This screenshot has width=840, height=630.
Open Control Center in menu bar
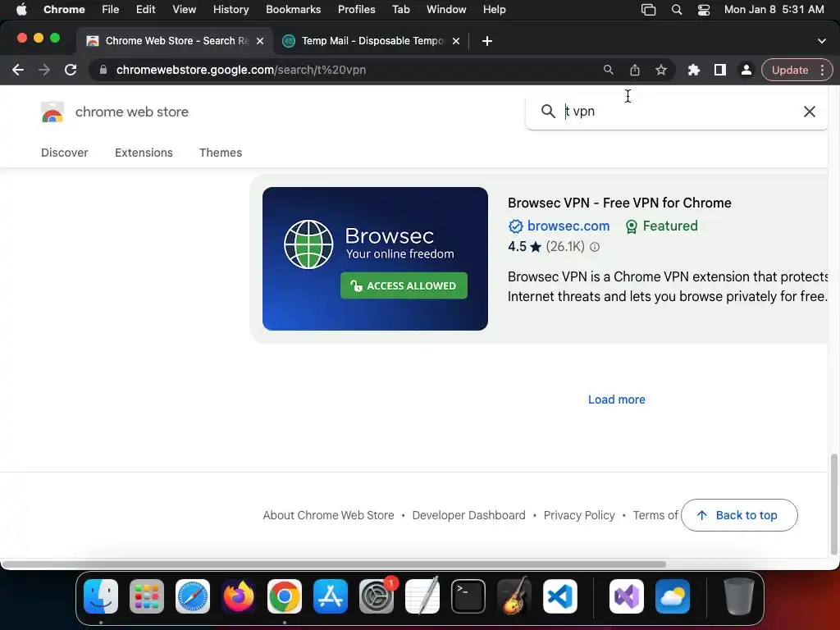pyautogui.click(x=703, y=10)
